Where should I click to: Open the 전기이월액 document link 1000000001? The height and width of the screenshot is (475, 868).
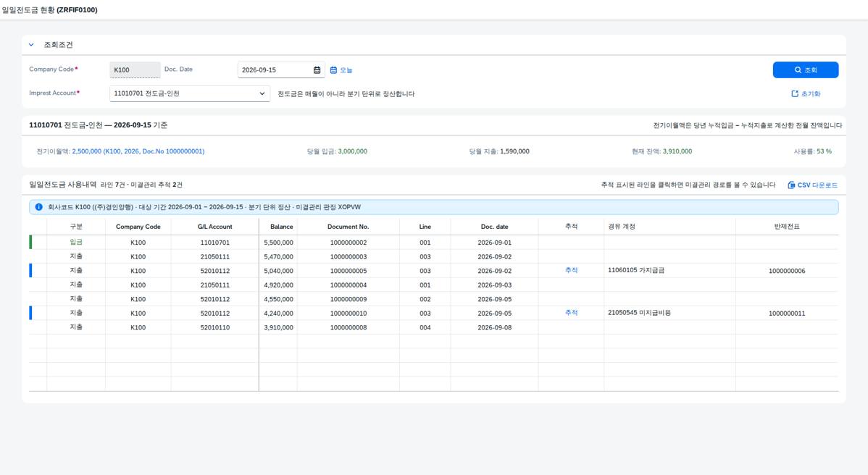pos(138,151)
